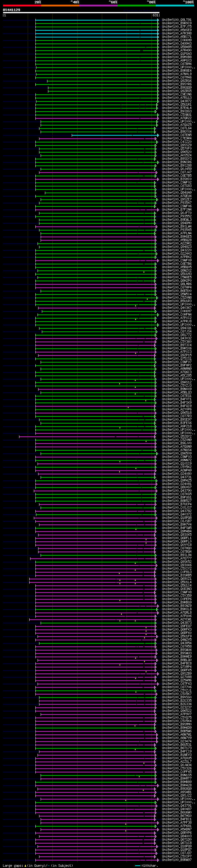
Task: Click the long purple bar for UniRef100_Q52QY2
Action: tap(87, 437)
